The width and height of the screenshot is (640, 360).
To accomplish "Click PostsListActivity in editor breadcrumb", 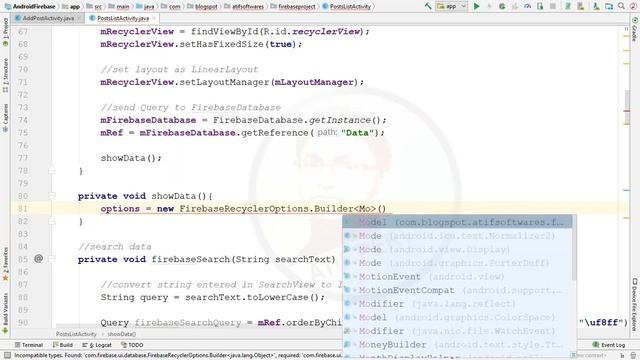I will (x=76, y=334).
